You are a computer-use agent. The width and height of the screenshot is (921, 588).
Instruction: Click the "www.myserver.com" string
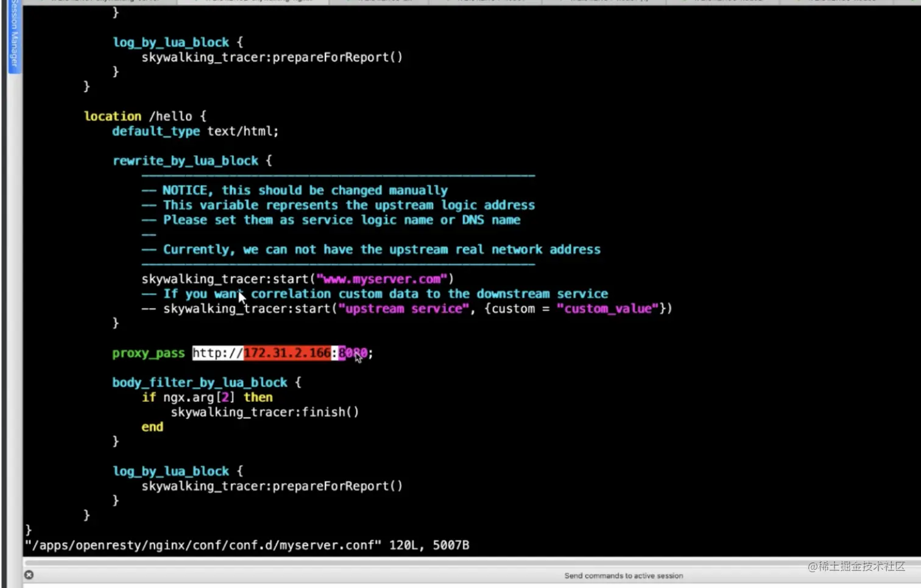pyautogui.click(x=382, y=279)
